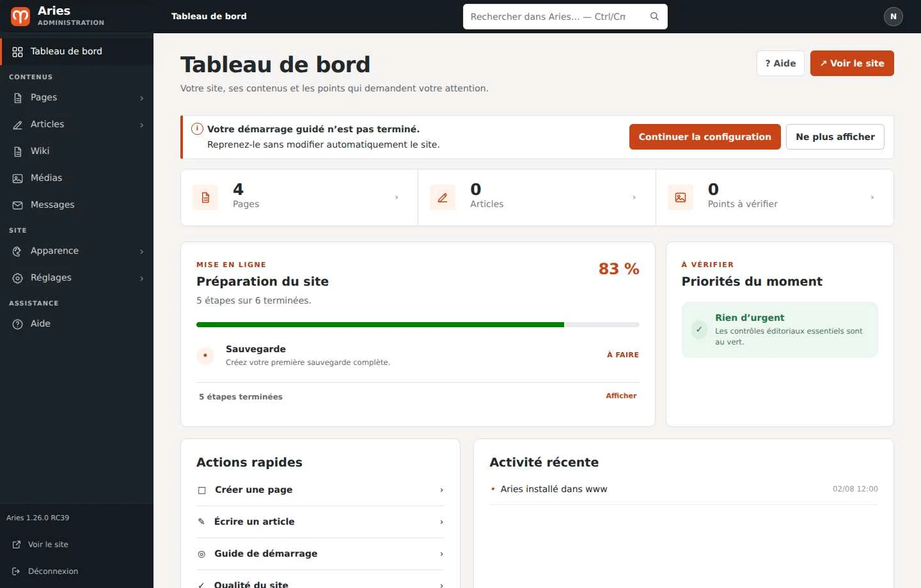Dismiss the notice with Ne plus afficher
Screen dimensions: 921x588
[x=835, y=137]
